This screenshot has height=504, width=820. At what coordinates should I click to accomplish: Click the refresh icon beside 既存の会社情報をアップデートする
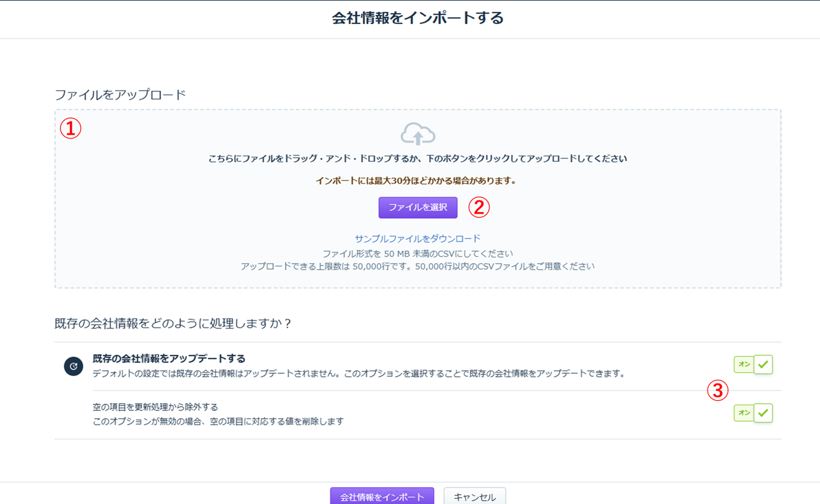(74, 366)
